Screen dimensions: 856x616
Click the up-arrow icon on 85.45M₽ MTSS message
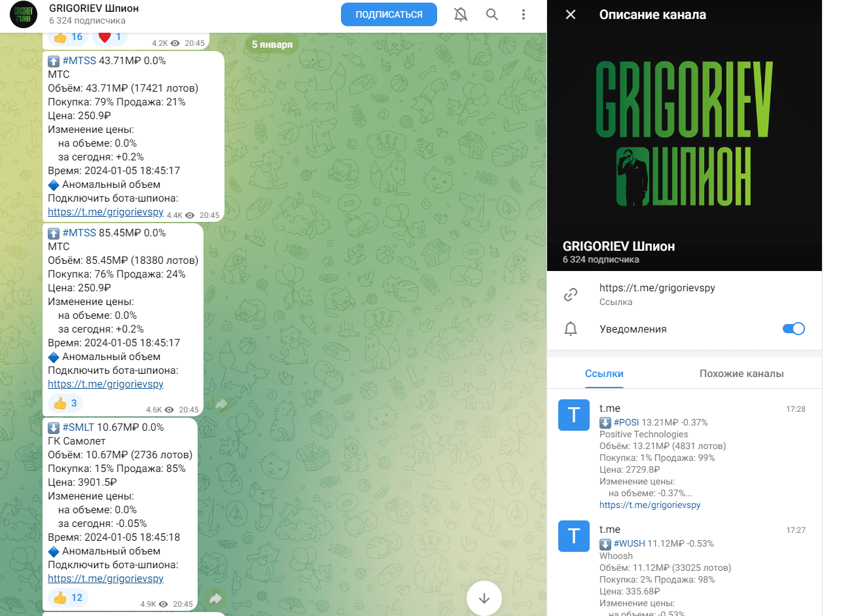click(x=54, y=233)
